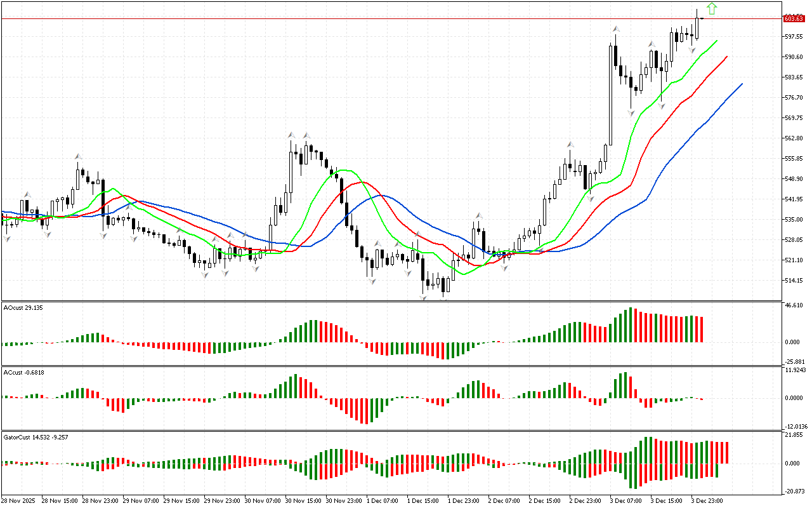Click the fractal arrow above the 562.80 peak
Screen dimensions: 812x508
coord(291,135)
